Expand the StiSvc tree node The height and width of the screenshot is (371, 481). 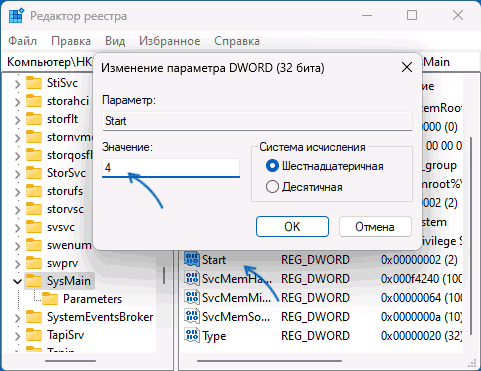coord(17,83)
